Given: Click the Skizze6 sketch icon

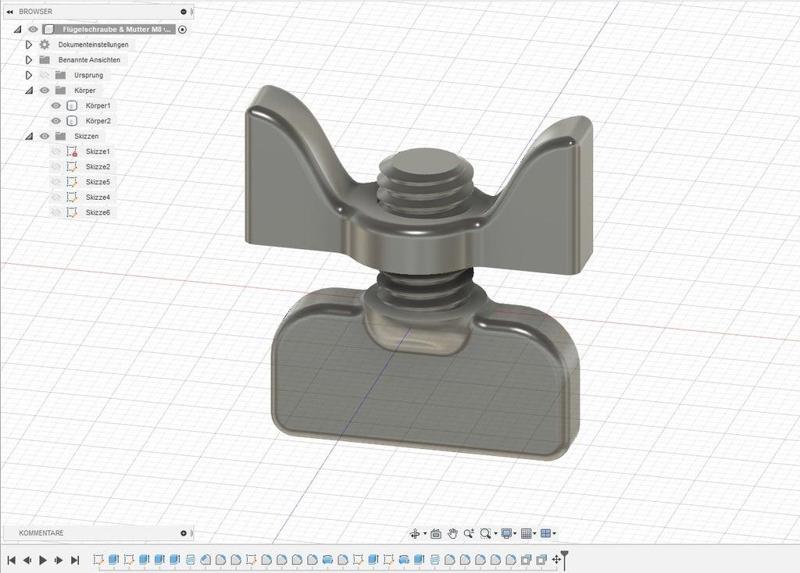Looking at the screenshot, I should [x=72, y=213].
